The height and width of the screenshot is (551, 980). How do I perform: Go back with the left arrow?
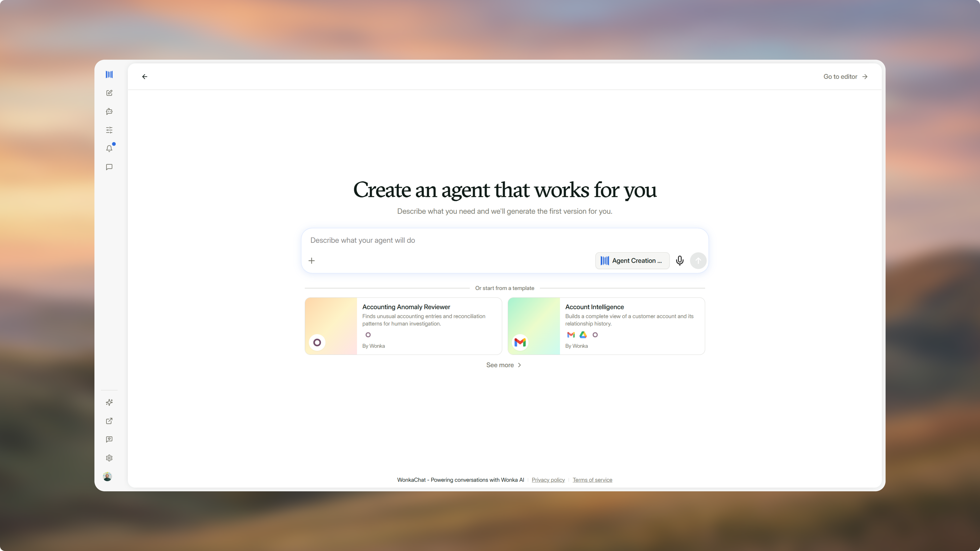pos(145,77)
